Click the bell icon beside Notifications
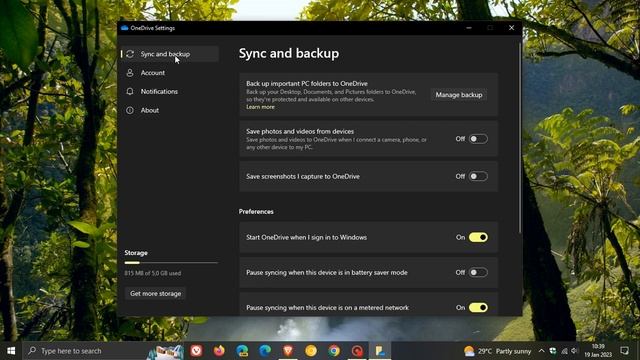The width and height of the screenshot is (640, 360). (130, 91)
